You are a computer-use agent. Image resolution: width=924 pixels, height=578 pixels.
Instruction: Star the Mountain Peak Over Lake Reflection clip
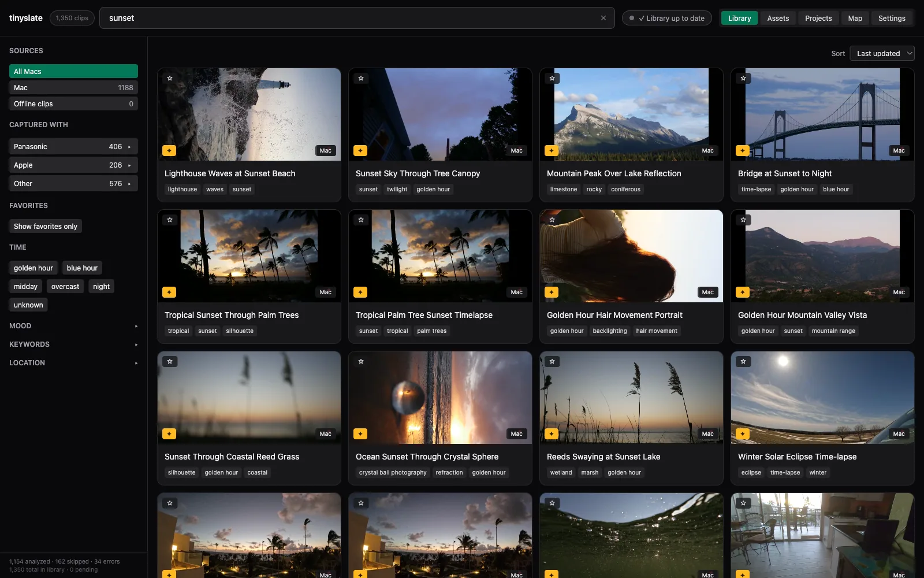click(552, 78)
